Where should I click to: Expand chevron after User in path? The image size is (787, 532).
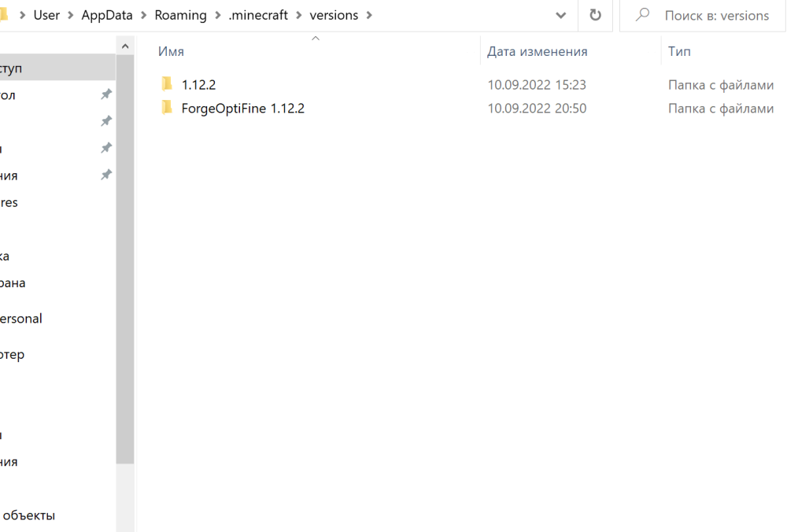[71, 16]
